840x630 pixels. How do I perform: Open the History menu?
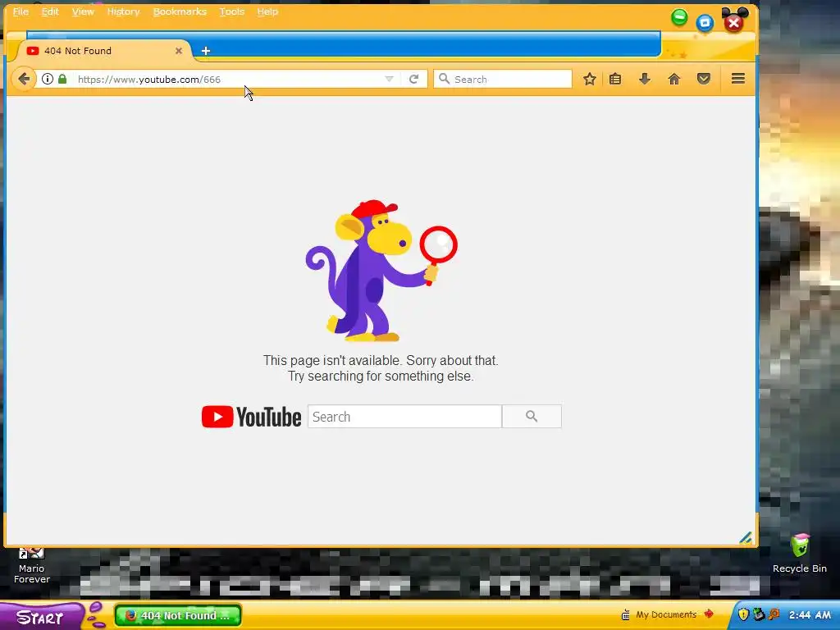[x=123, y=11]
